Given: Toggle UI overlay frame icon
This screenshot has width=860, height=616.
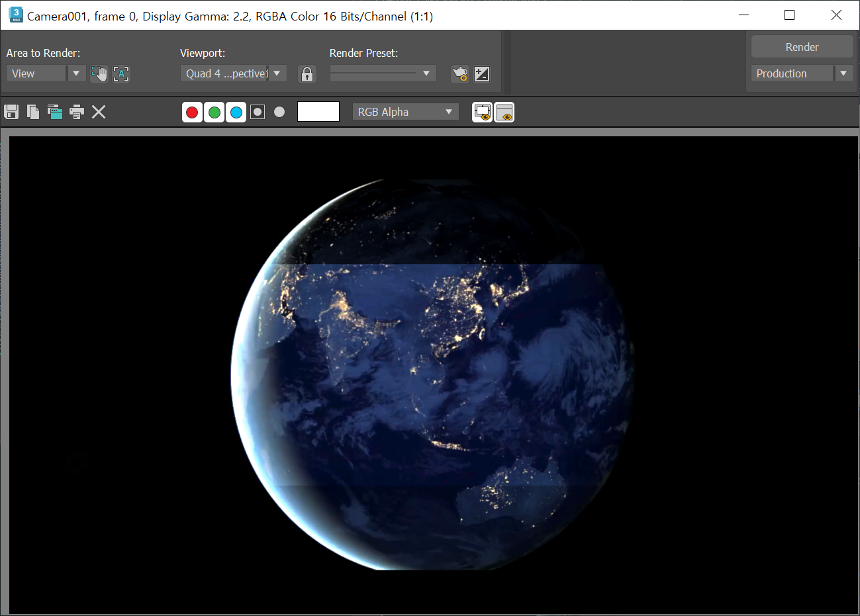Looking at the screenshot, I should coord(482,112).
